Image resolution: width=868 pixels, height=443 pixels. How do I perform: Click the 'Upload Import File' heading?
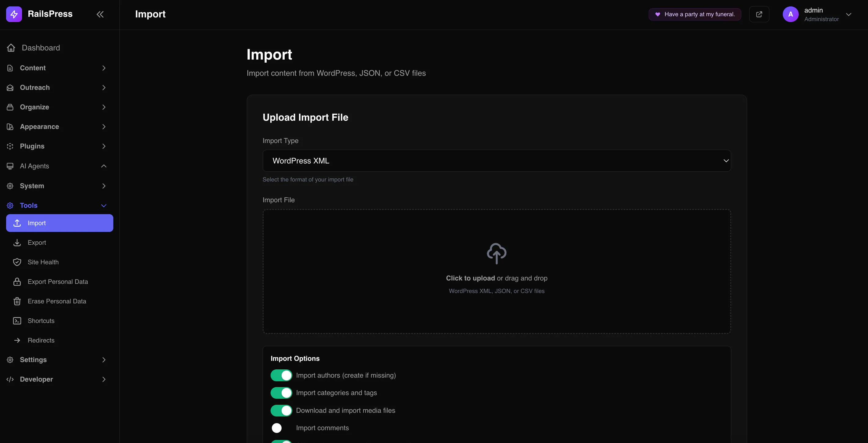pyautogui.click(x=305, y=117)
